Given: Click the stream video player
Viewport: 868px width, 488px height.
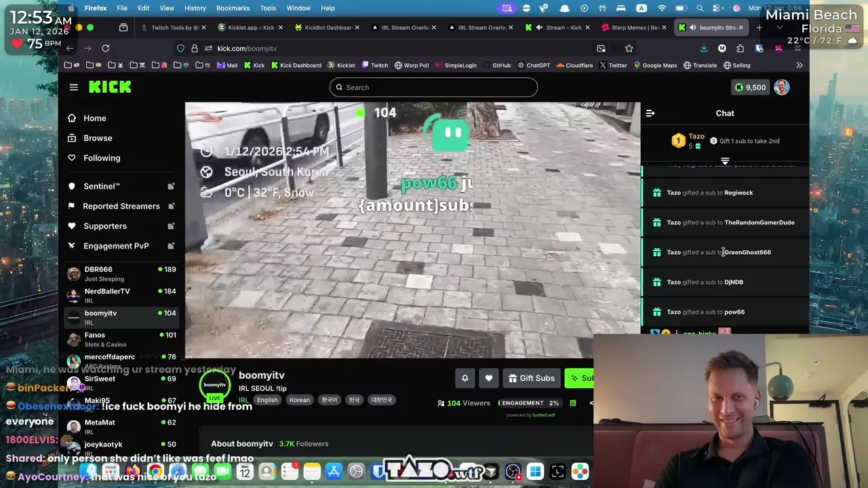Looking at the screenshot, I should click(x=412, y=230).
